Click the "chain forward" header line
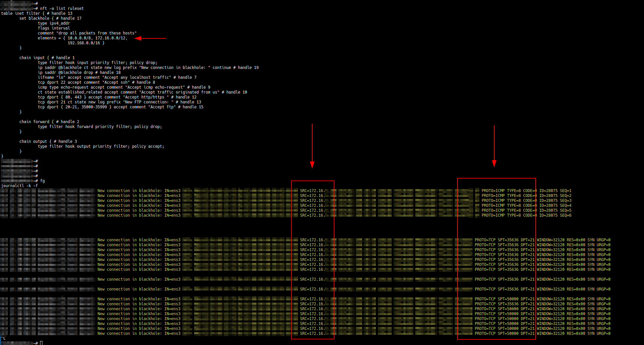644x345 pixels. pos(49,122)
